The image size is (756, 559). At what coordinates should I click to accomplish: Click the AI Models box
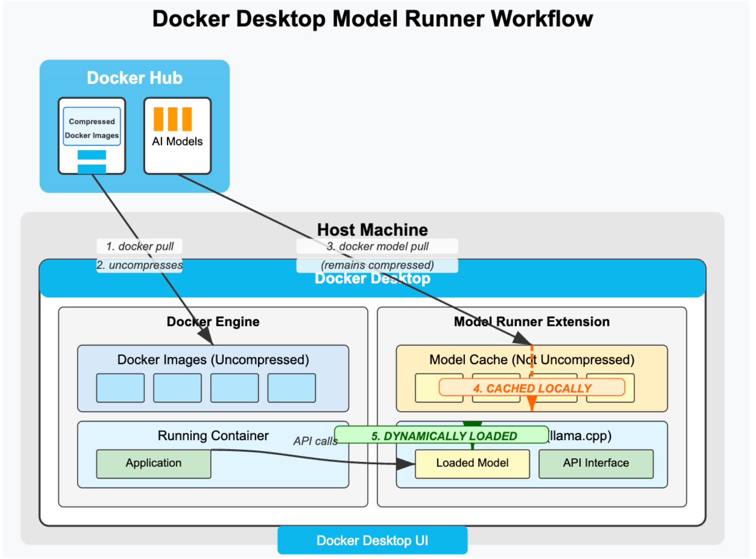(x=177, y=136)
